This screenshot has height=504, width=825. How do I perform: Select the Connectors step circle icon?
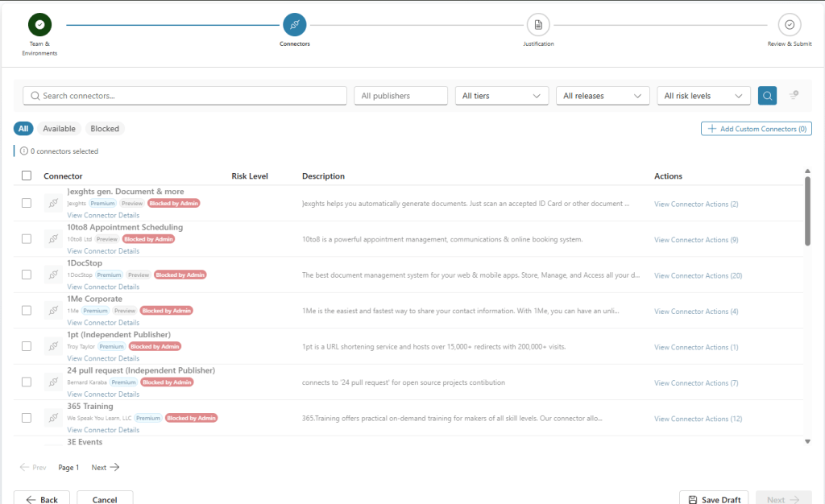click(295, 25)
